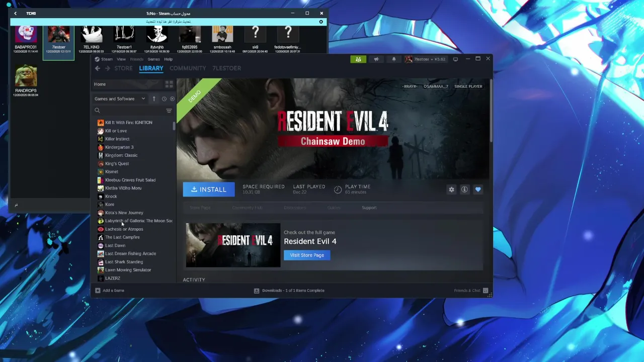Select 7EL KING account in TcNo window
644x362 pixels.
click(91, 40)
